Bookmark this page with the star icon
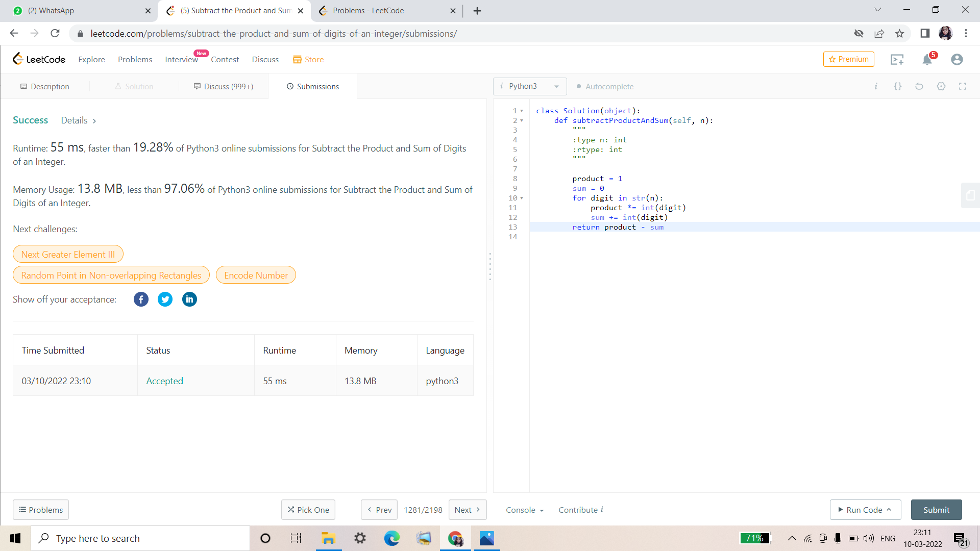 click(899, 34)
